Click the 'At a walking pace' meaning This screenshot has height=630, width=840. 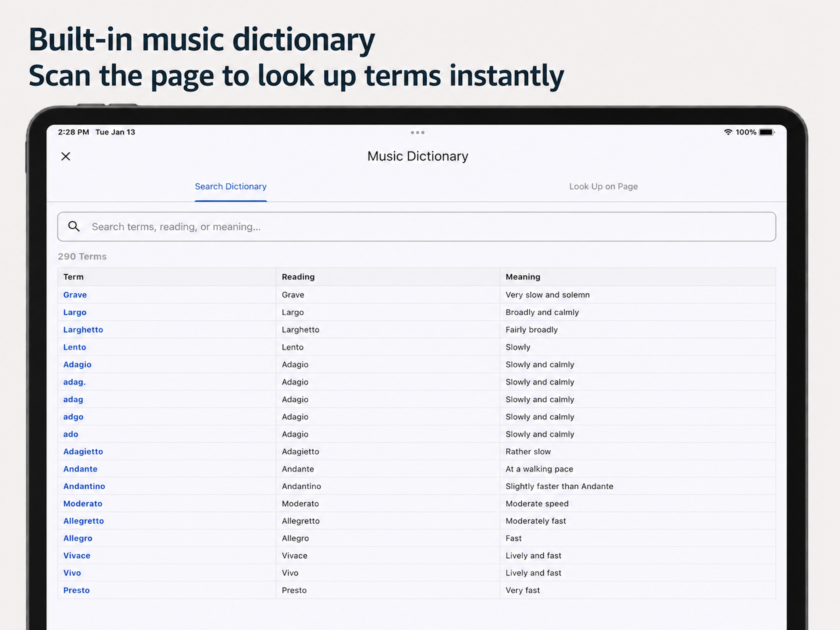click(x=539, y=469)
